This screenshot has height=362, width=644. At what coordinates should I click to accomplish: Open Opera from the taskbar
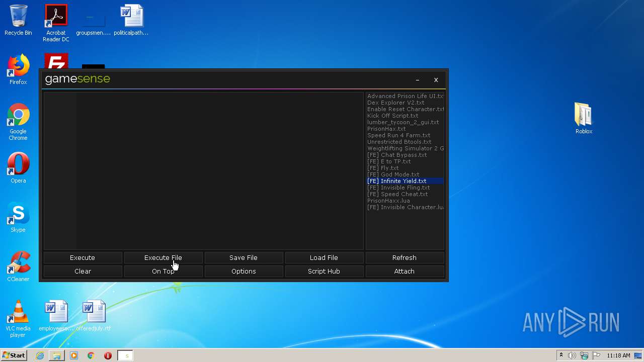[108, 355]
